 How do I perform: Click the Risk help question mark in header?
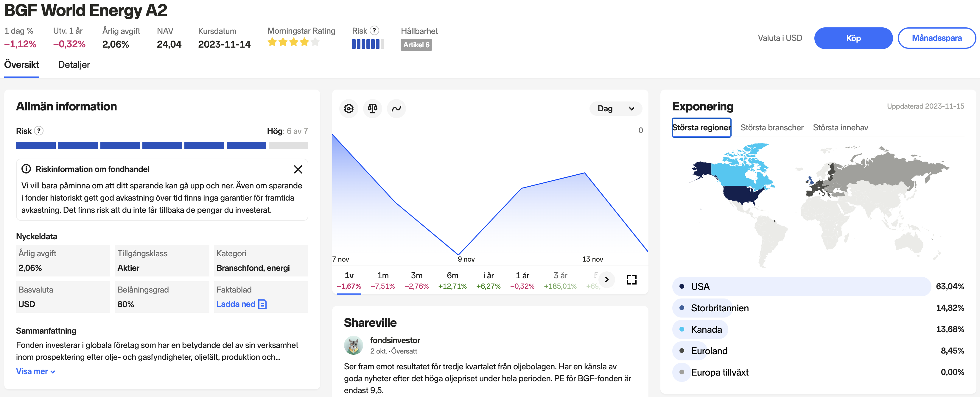[x=374, y=30]
